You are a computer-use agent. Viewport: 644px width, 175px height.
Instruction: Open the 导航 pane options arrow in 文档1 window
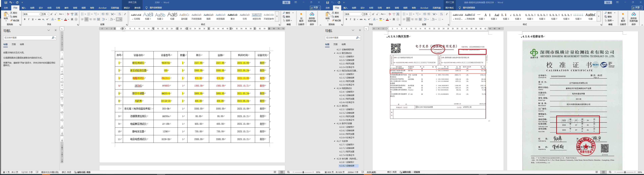[49, 30]
